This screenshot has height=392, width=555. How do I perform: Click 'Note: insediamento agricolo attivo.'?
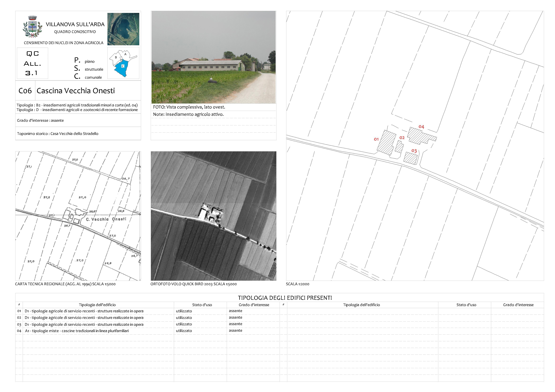[188, 114]
